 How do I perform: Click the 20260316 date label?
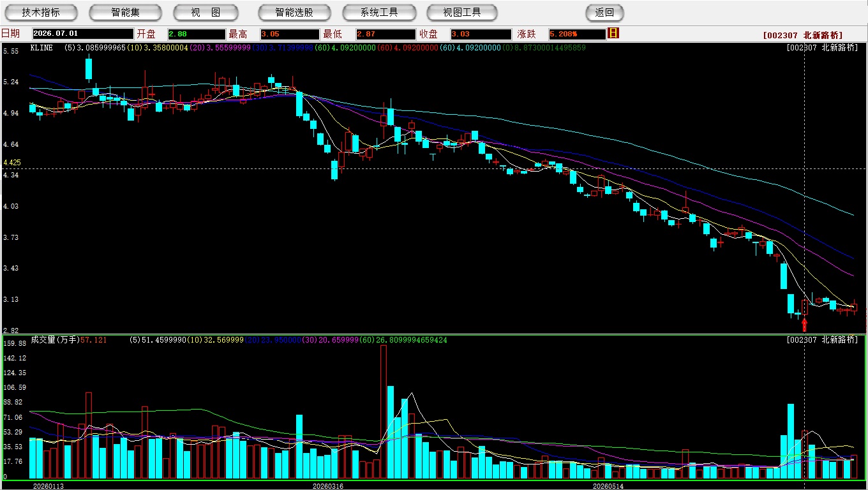tap(328, 486)
